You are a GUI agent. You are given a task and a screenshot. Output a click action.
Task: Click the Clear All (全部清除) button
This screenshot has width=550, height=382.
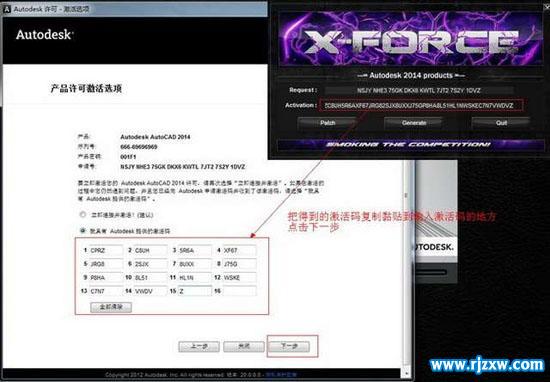coord(111,307)
